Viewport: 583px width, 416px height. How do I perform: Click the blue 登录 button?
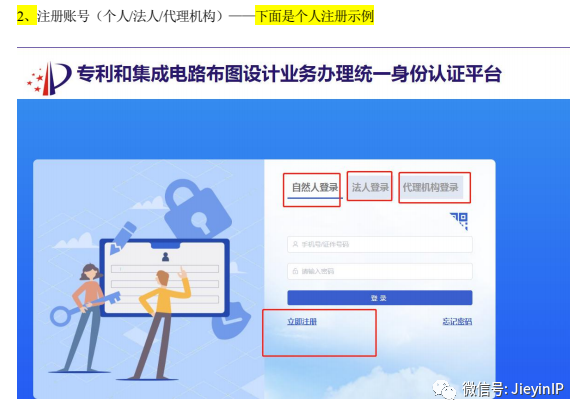click(380, 298)
